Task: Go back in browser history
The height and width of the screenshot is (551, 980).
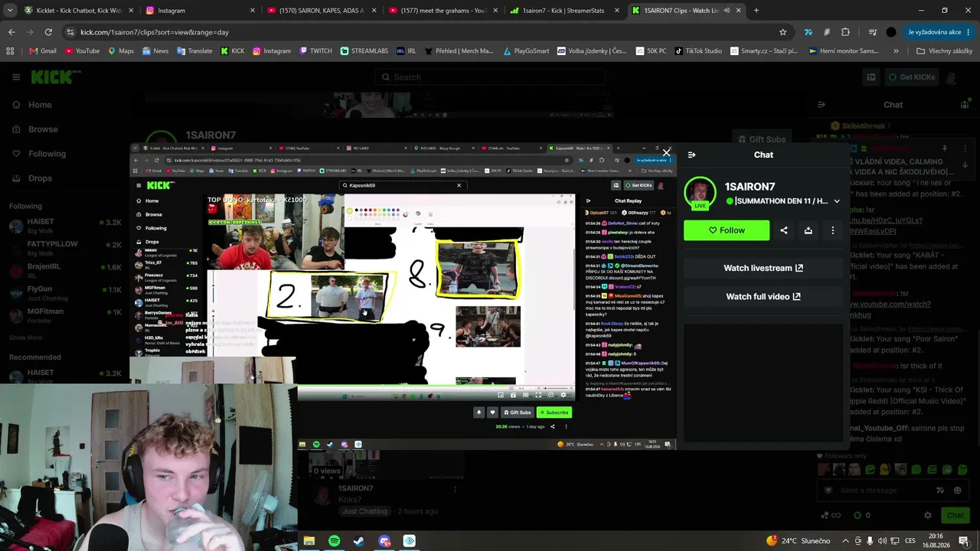Action: coord(11,32)
